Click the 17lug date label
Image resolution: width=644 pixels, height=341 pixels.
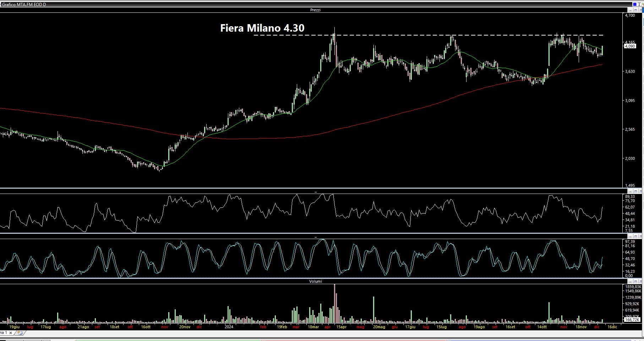point(45,327)
